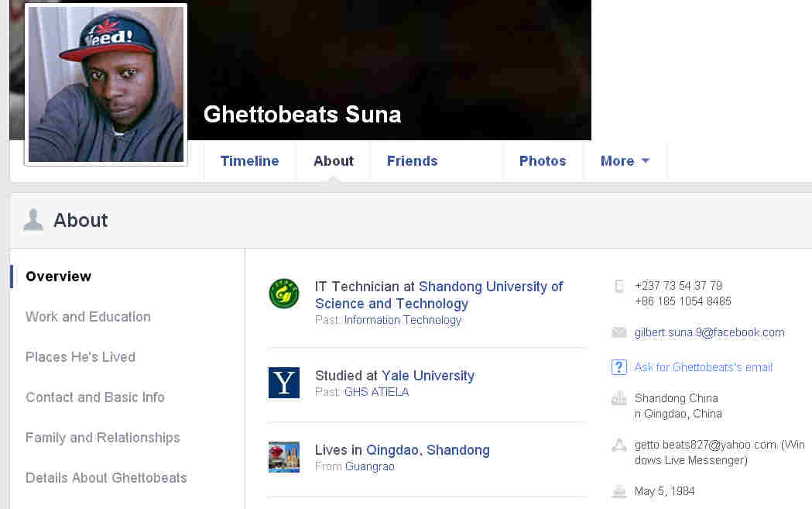Select Family and Relationships section
812x509 pixels.
(x=102, y=438)
